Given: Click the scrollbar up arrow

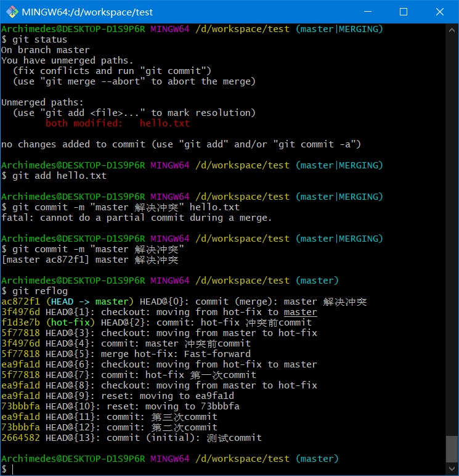Looking at the screenshot, I should [452, 30].
